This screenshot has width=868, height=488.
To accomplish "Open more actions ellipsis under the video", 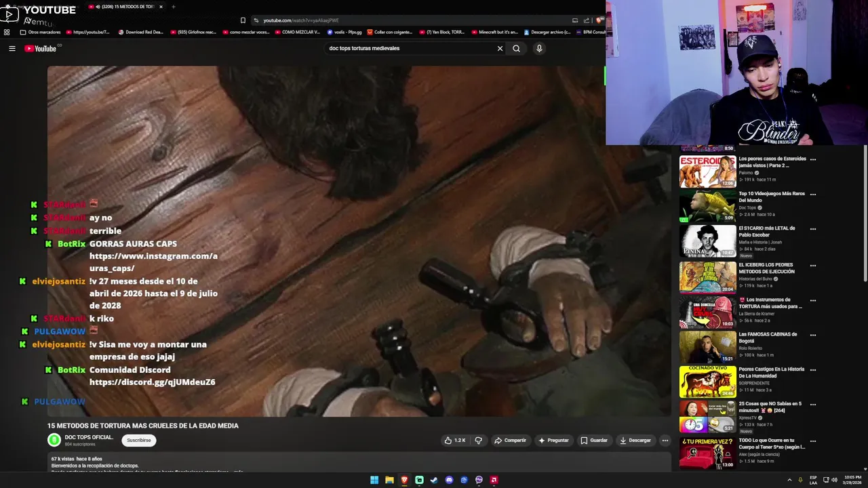I will tap(665, 441).
